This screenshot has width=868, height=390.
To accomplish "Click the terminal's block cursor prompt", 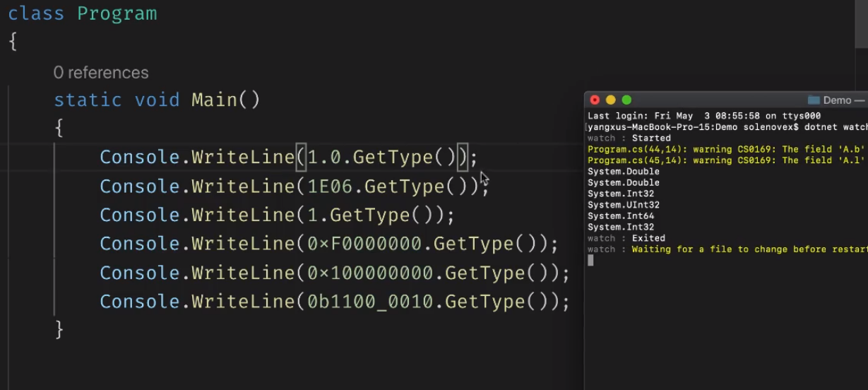I will 590,261.
